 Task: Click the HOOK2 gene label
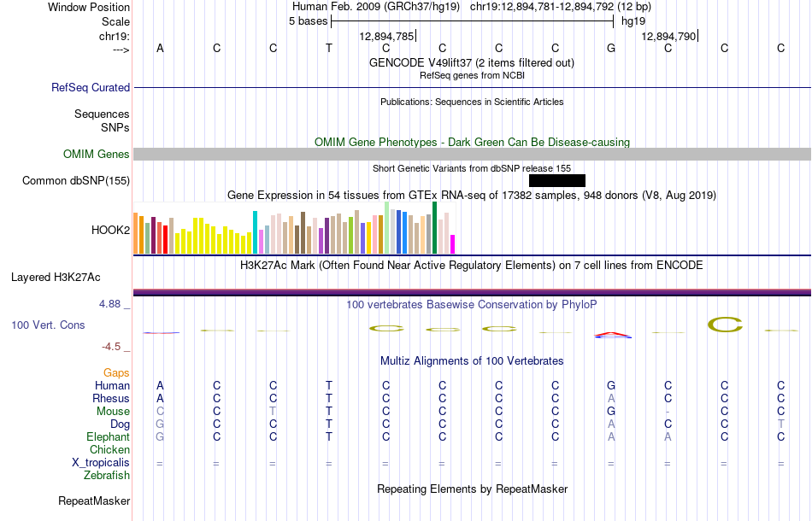click(110, 231)
